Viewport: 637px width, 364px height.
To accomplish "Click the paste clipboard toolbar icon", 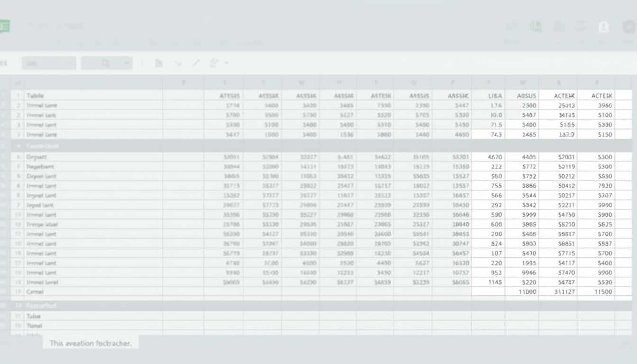I will tap(159, 63).
